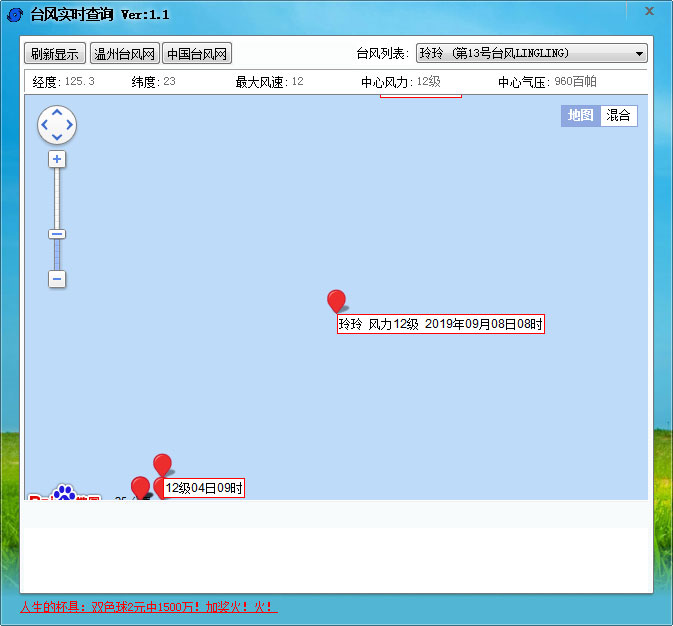Click the red pin for 玲玲 09月08日08时
This screenshot has width=673, height=626.
[x=336, y=301]
